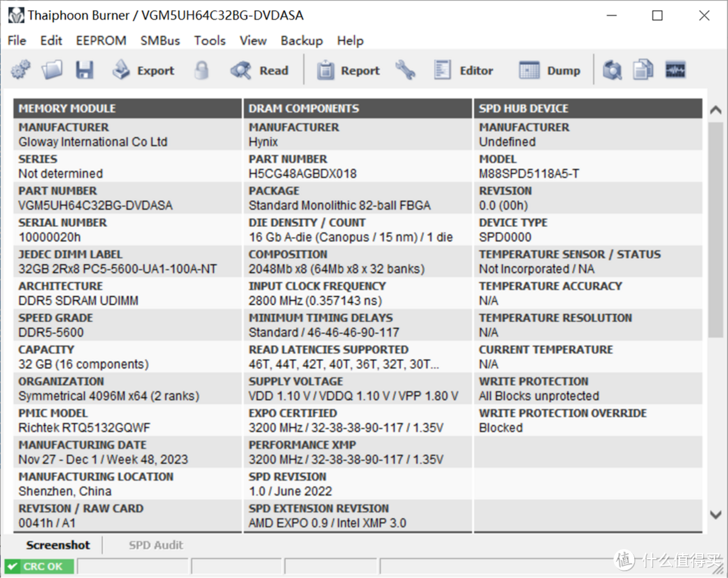Click the revision 0041h / A1 value
The height and width of the screenshot is (578, 728).
point(47,523)
